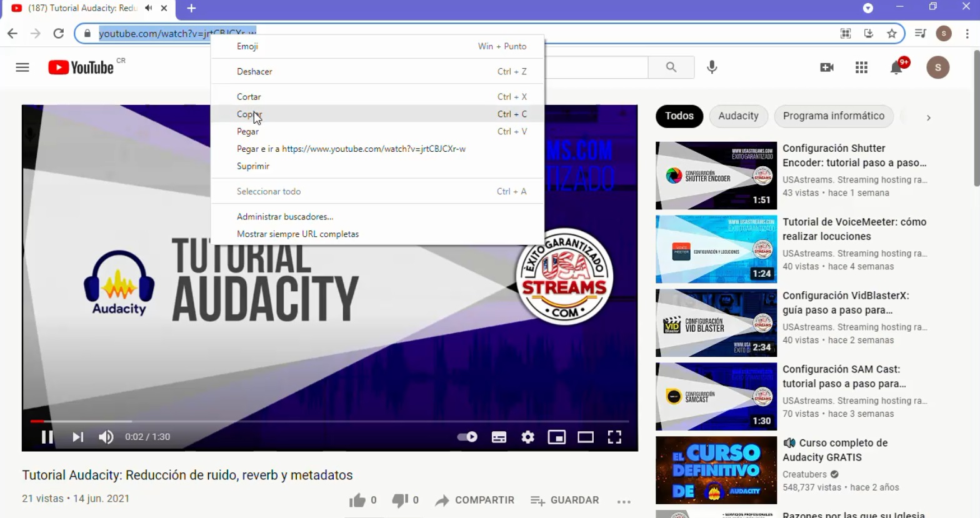Mute the video volume speaker icon

point(106,437)
